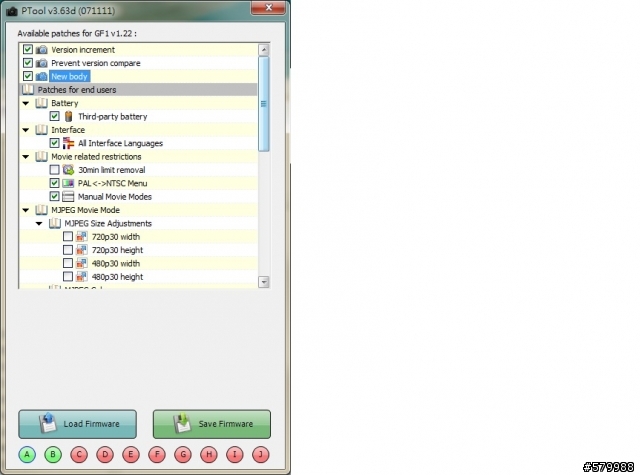Viewport: 640px width, 475px height.
Task: Select preset slot E button
Action: (131, 455)
